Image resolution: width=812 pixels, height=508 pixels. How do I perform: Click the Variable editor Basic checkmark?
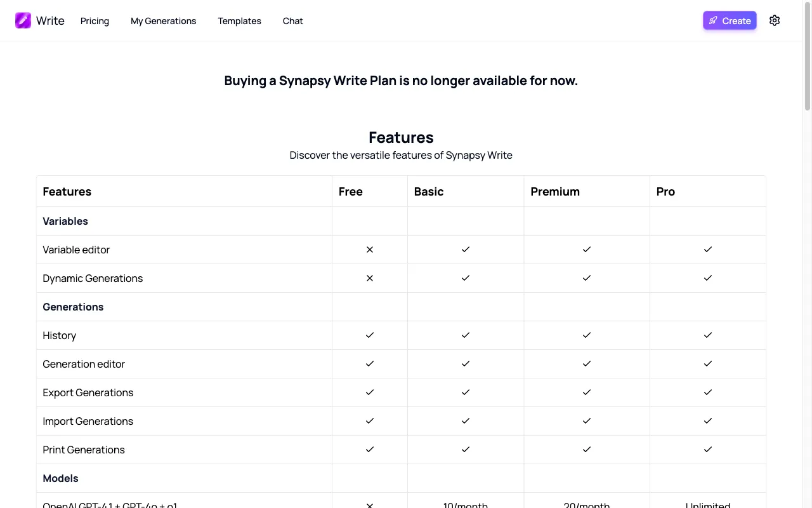(x=466, y=250)
